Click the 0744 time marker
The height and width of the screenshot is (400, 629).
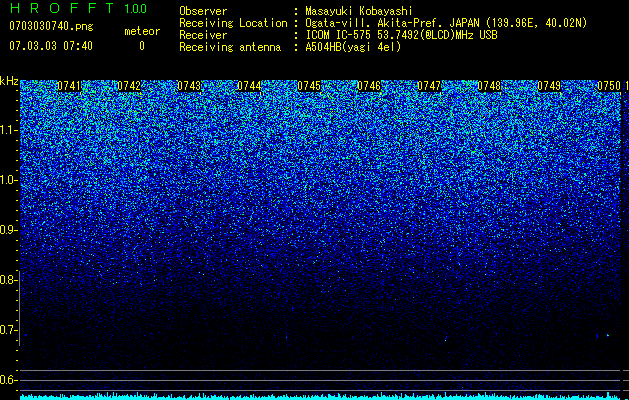coord(249,86)
